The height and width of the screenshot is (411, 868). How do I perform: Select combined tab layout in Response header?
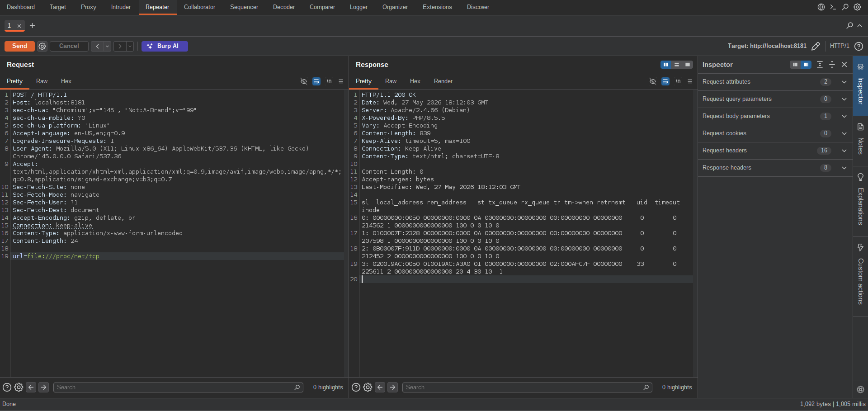pos(688,65)
